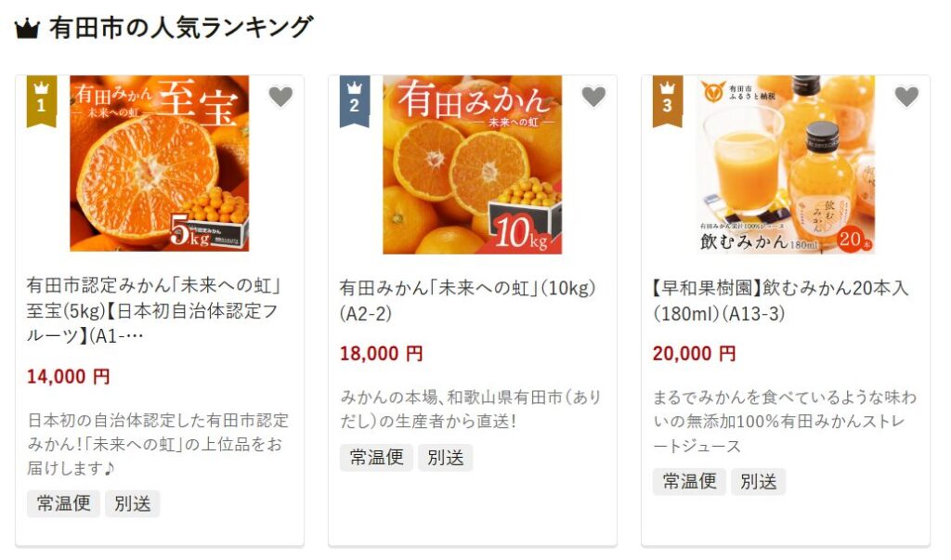
Task: Favorite the 飲むみかん juice heart icon
Action: pyautogui.click(x=906, y=97)
